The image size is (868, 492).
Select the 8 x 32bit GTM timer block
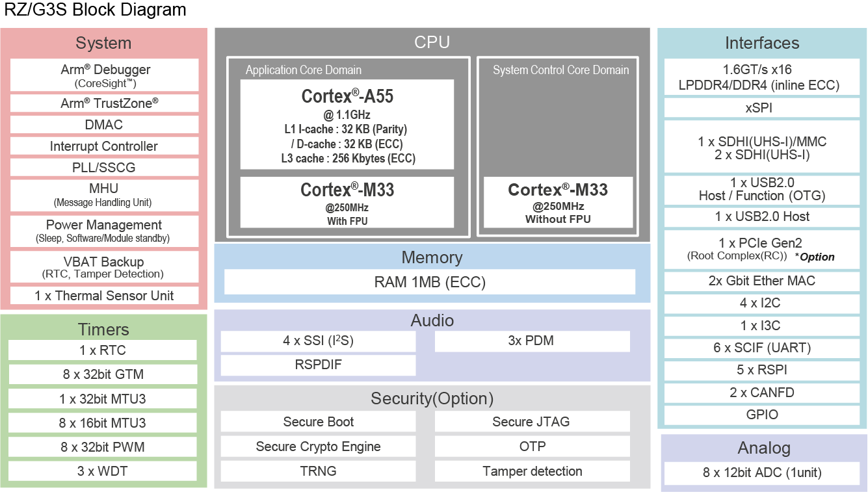pos(102,374)
